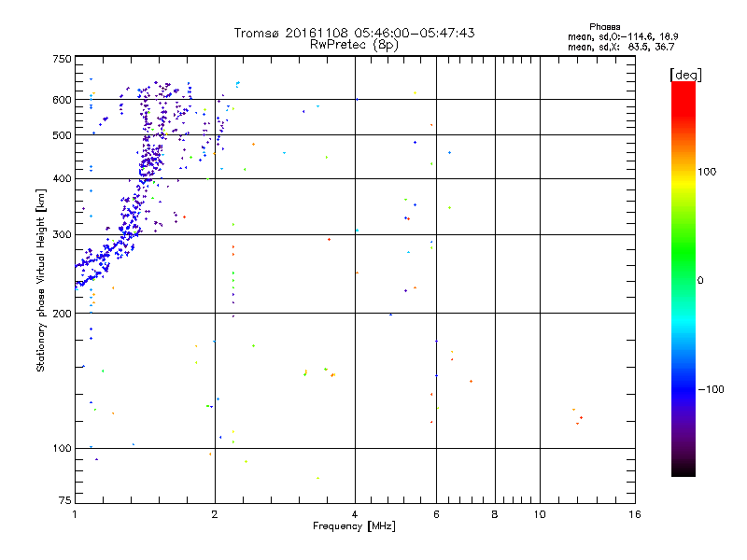Click the 4 tick label on frequency axis
The height and width of the screenshot is (560, 747).
pos(355,514)
